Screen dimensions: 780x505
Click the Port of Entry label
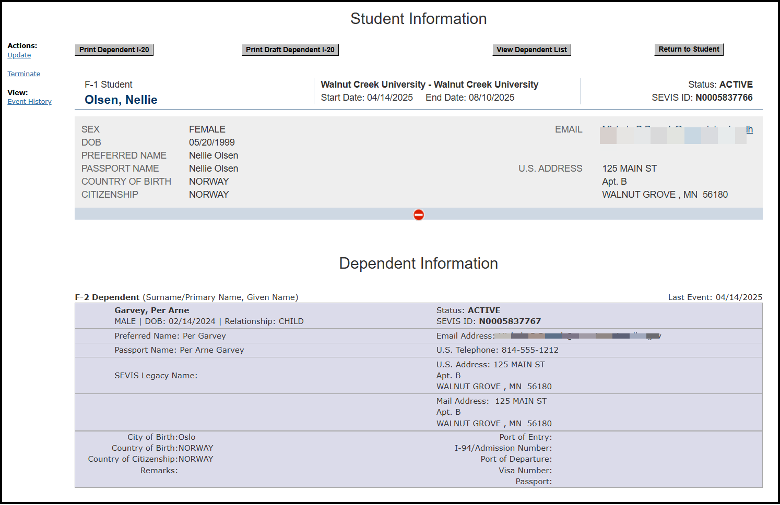click(525, 437)
